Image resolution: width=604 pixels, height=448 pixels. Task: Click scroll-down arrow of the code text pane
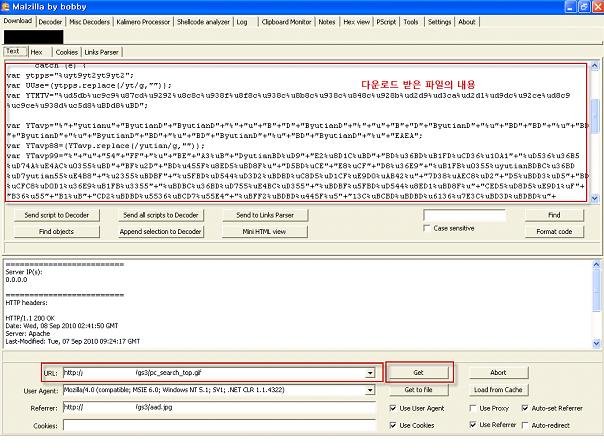(x=595, y=199)
